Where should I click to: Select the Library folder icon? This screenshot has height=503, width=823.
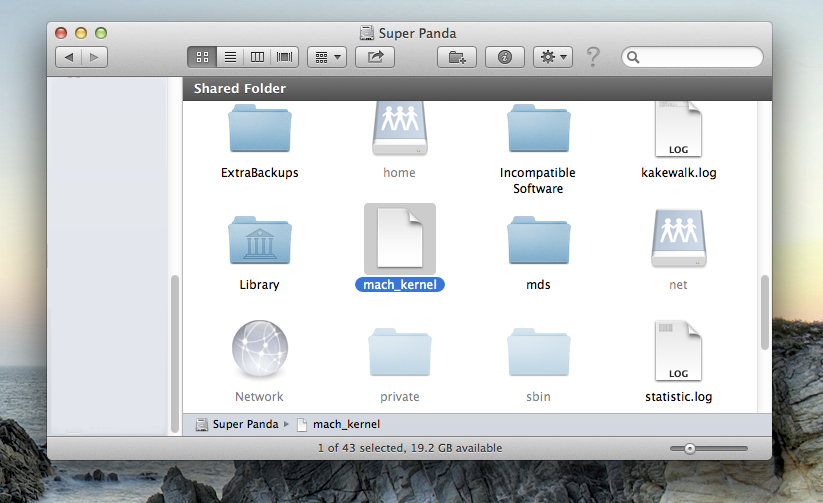tap(260, 240)
